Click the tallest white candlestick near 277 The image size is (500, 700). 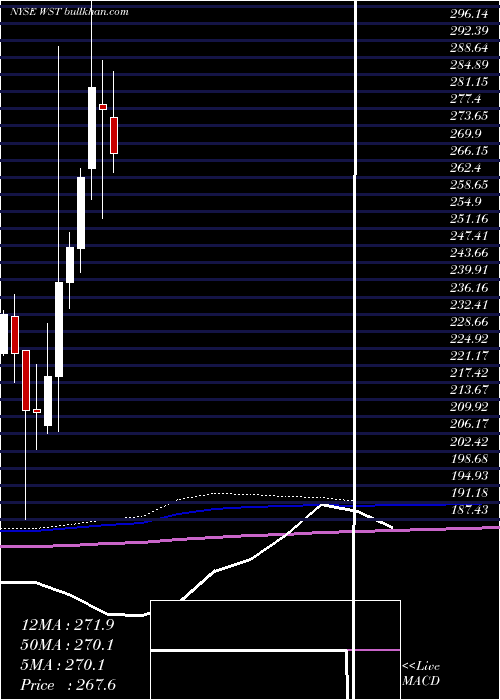coord(92,128)
